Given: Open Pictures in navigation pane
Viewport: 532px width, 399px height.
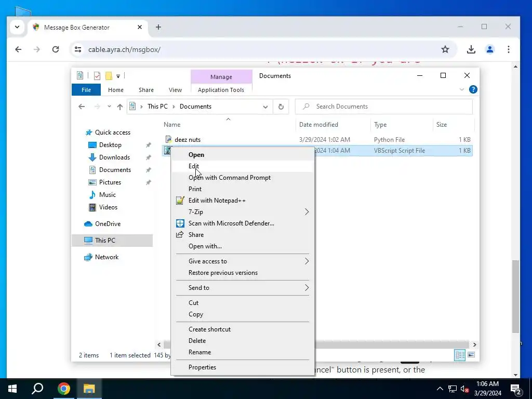Looking at the screenshot, I should click(x=110, y=182).
